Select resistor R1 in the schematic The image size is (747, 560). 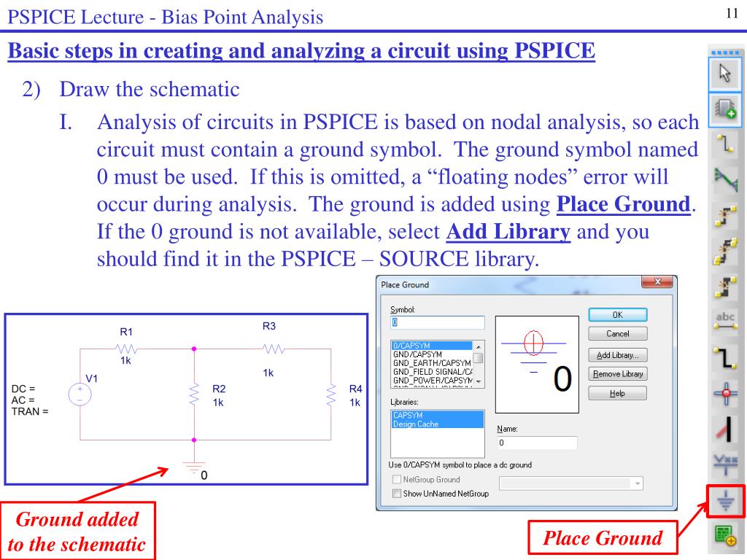(x=126, y=349)
